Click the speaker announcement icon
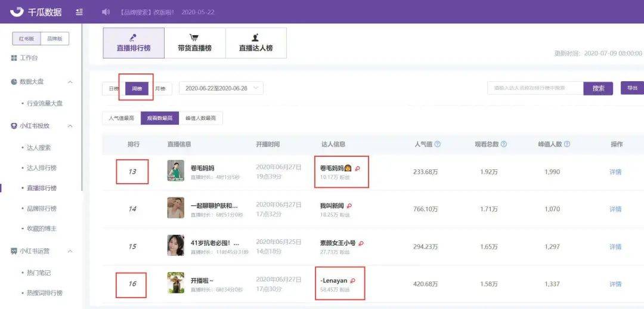 point(106,12)
